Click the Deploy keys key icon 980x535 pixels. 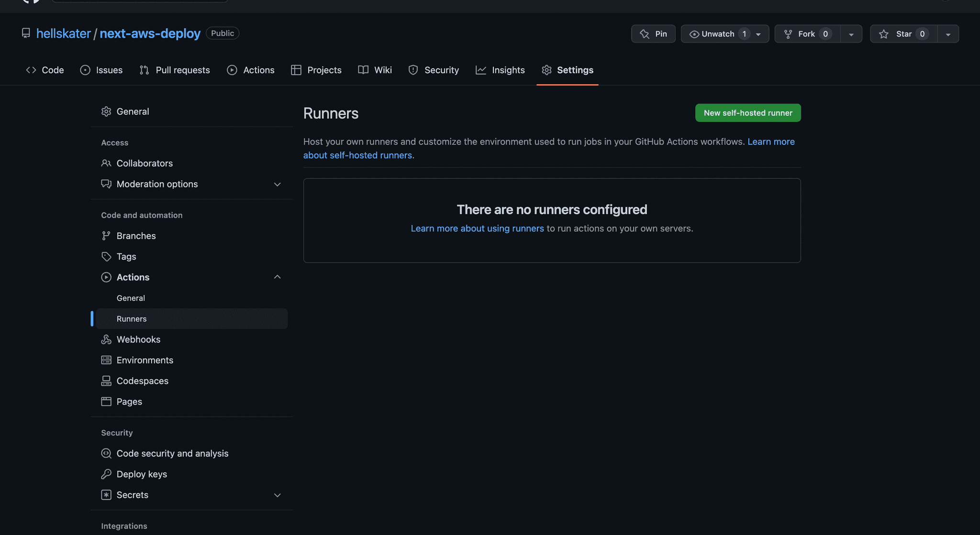(106, 474)
